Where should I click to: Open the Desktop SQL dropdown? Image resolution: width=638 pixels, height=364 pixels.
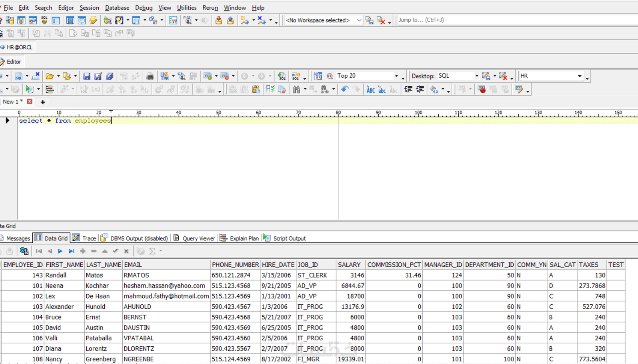[477, 76]
